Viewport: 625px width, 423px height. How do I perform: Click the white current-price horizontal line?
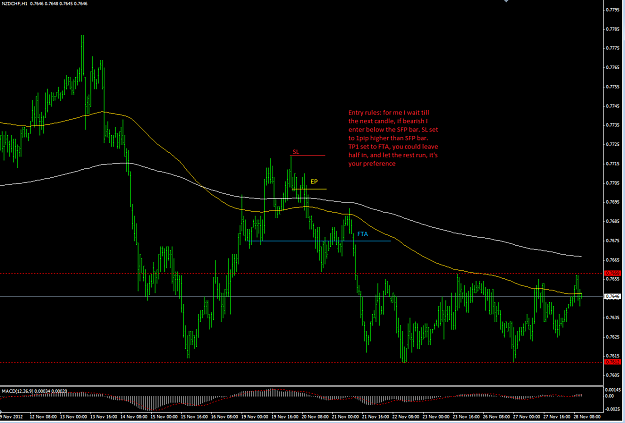(302, 296)
